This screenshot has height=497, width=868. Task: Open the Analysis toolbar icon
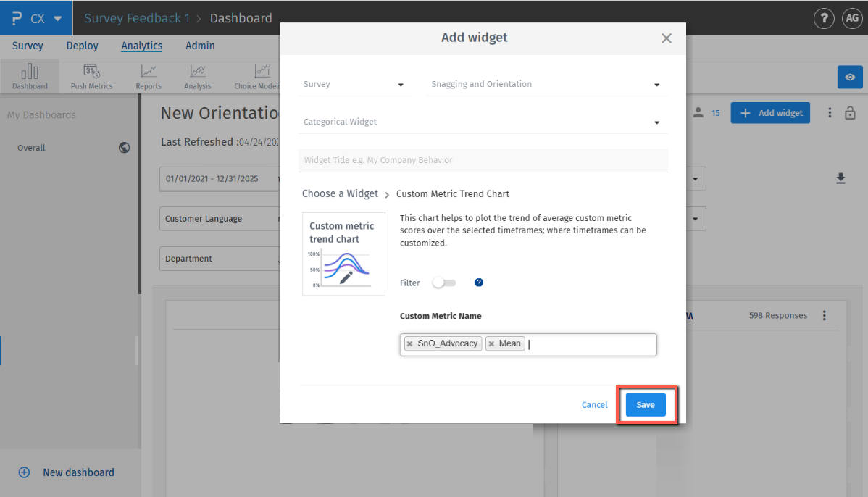coord(197,76)
